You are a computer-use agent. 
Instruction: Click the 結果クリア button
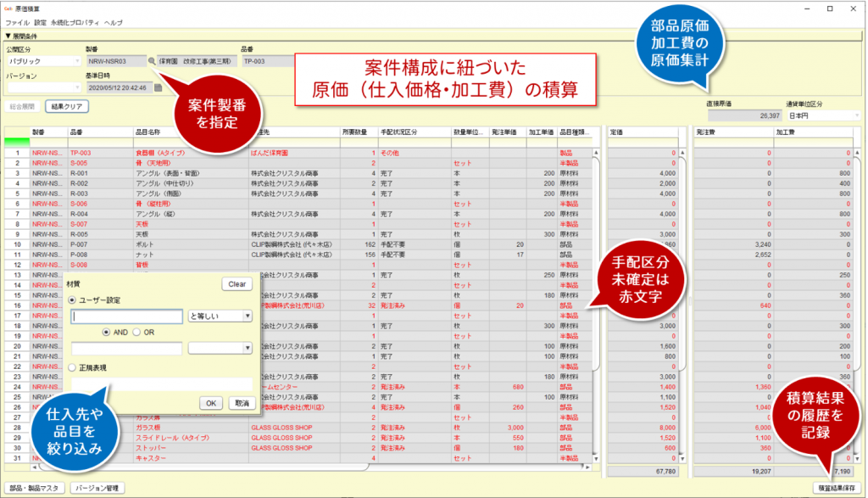point(67,106)
